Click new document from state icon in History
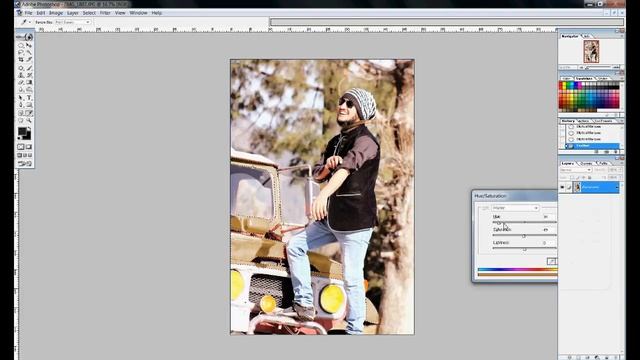Viewport: 640px width, 360px height. [x=596, y=152]
